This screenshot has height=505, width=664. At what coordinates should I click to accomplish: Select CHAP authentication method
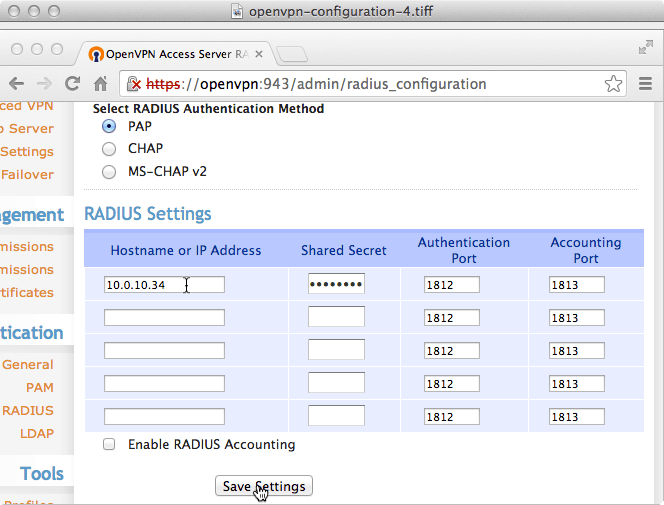pos(109,149)
